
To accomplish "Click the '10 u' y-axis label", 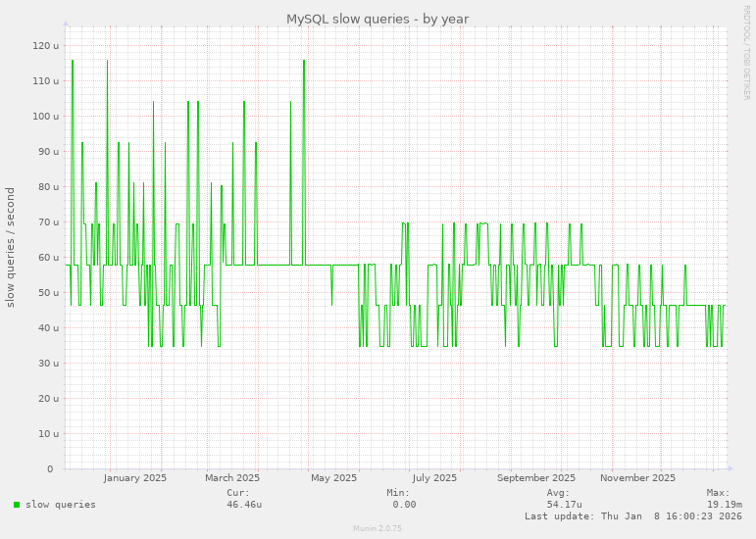I will 49,433.
